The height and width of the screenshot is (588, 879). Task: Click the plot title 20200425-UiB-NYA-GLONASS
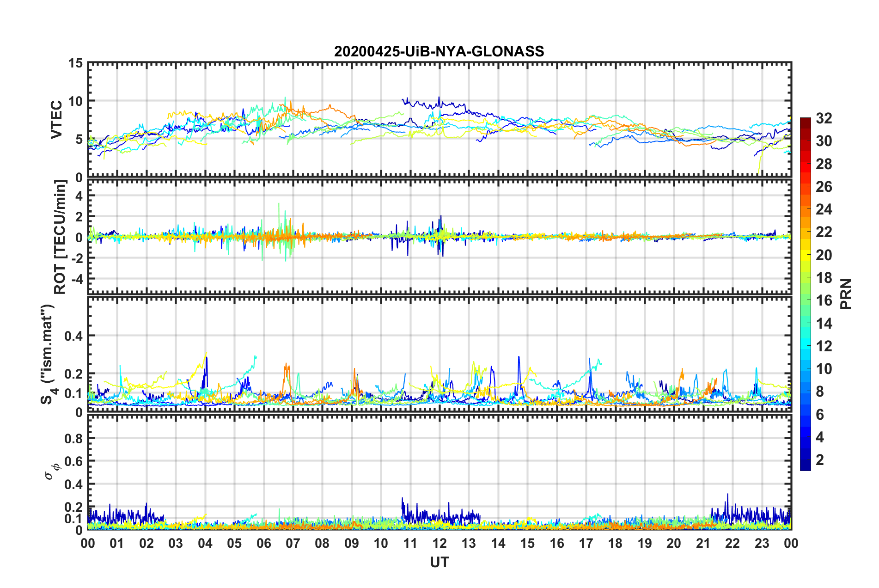pos(439,51)
